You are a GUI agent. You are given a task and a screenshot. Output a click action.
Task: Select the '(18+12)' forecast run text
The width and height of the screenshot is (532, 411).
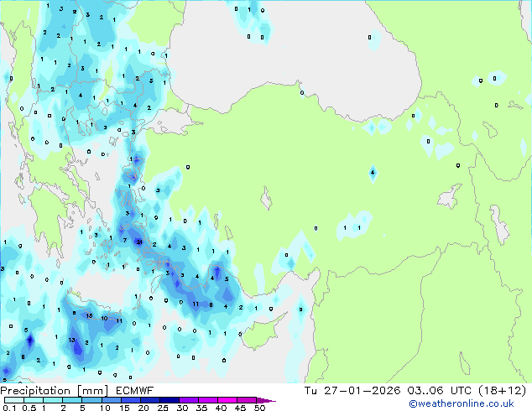point(502,390)
